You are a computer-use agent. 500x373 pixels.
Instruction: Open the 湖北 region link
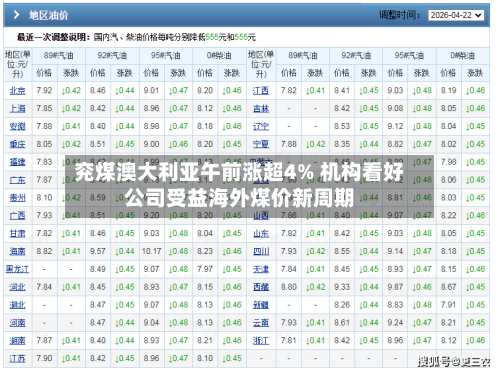[18, 305]
